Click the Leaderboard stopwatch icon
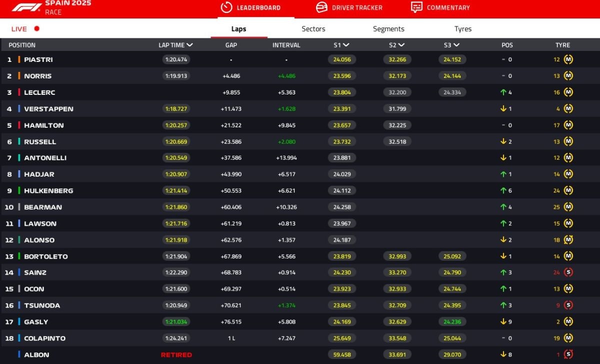 pos(226,7)
